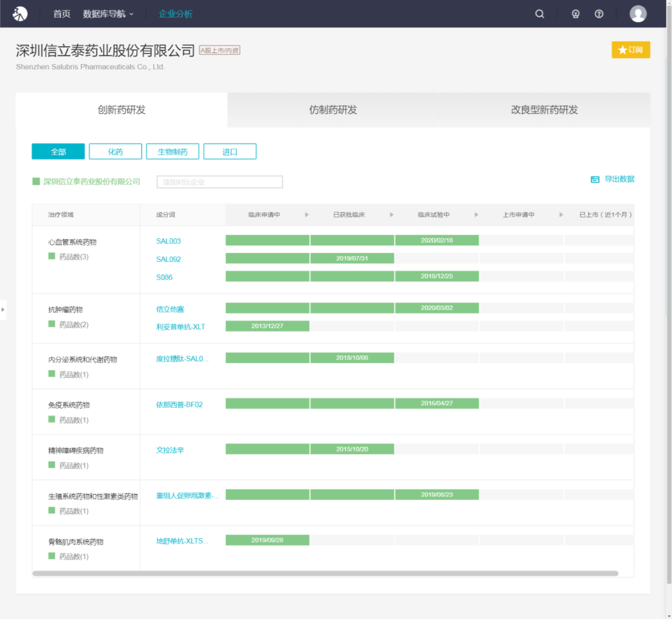
Task: Select the 全部 filter button
Action: point(58,151)
